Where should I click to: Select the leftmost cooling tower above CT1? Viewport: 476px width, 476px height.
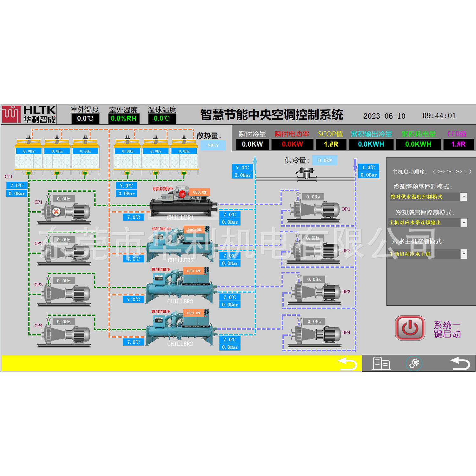tap(29, 155)
